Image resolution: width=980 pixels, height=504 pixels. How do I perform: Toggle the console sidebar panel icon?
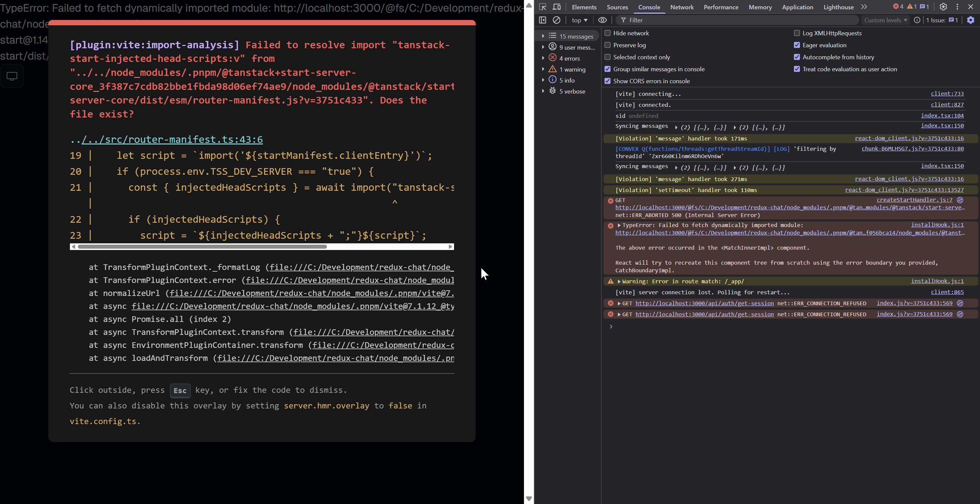click(x=543, y=20)
